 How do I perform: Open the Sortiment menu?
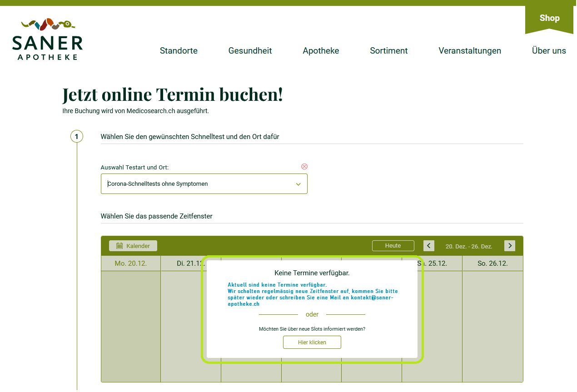coord(389,51)
